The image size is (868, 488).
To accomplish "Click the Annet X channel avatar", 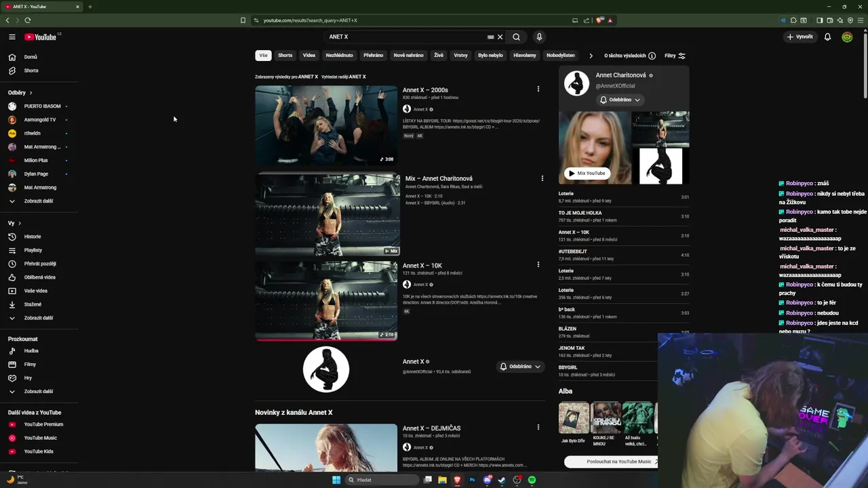I will point(326,369).
